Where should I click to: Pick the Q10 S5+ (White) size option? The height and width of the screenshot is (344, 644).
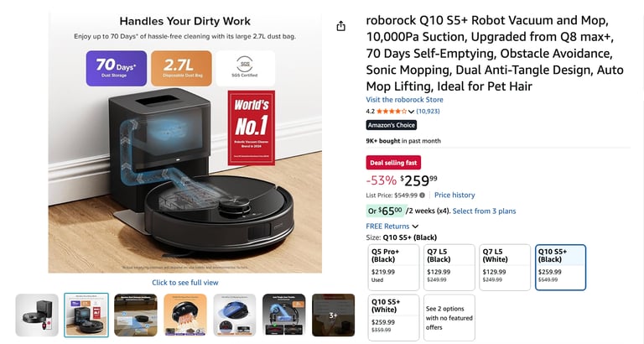[393, 317]
